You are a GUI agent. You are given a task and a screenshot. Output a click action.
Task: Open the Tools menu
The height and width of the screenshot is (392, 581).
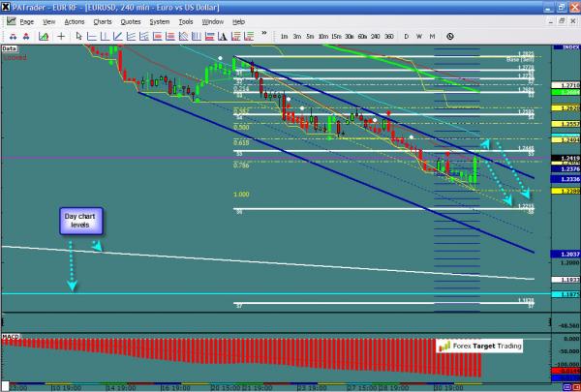(186, 20)
